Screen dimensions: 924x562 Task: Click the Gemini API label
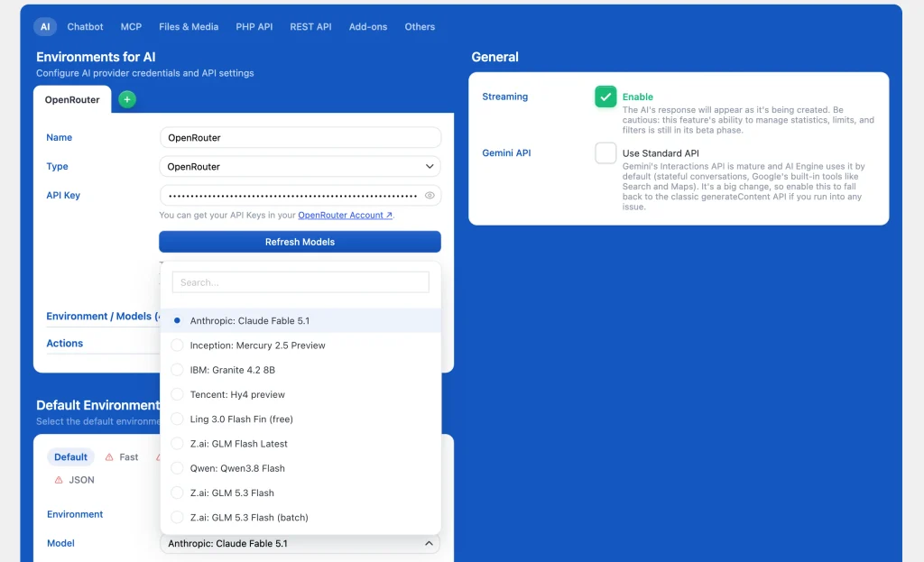click(506, 153)
